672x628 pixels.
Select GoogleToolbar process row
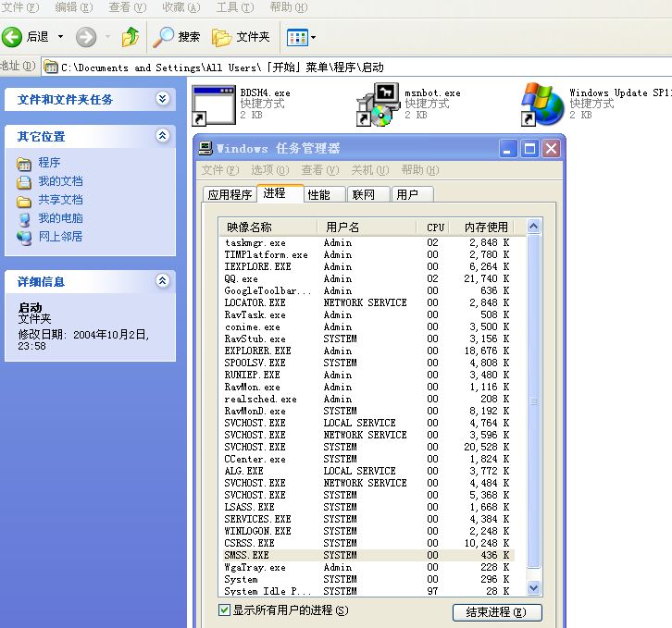click(367, 290)
